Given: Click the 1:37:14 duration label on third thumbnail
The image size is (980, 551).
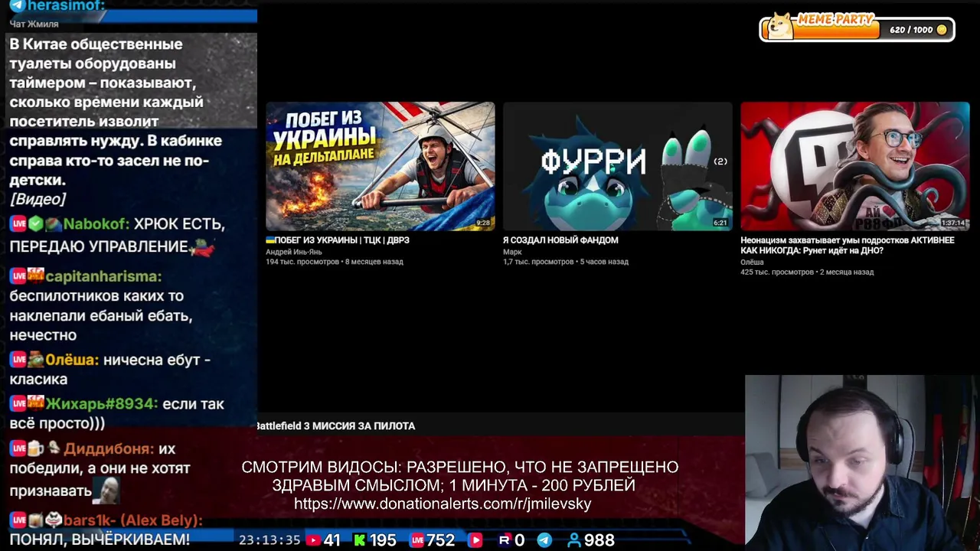Looking at the screenshot, I should pyautogui.click(x=952, y=223).
